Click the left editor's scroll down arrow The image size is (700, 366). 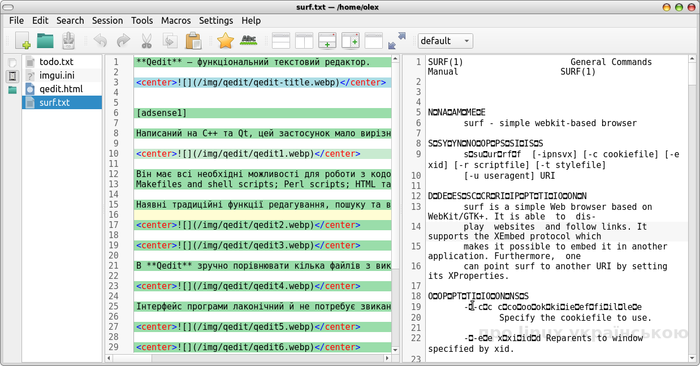click(395, 350)
